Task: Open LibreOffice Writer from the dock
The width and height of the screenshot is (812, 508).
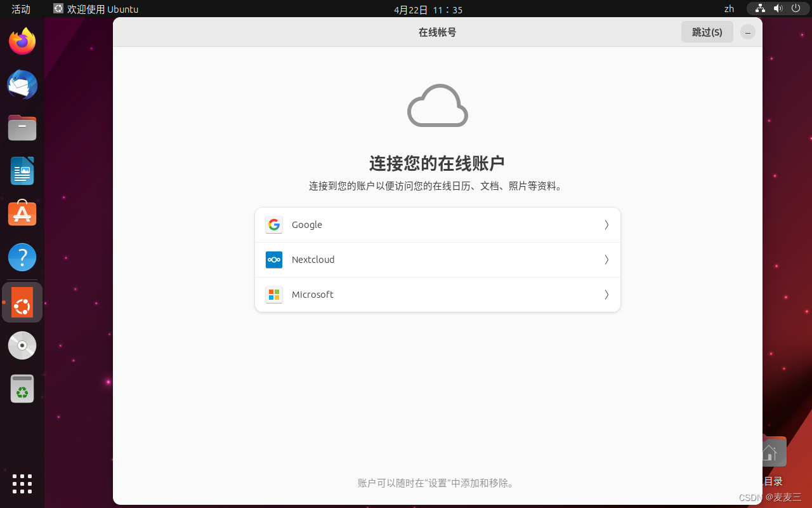Action: pos(22,171)
